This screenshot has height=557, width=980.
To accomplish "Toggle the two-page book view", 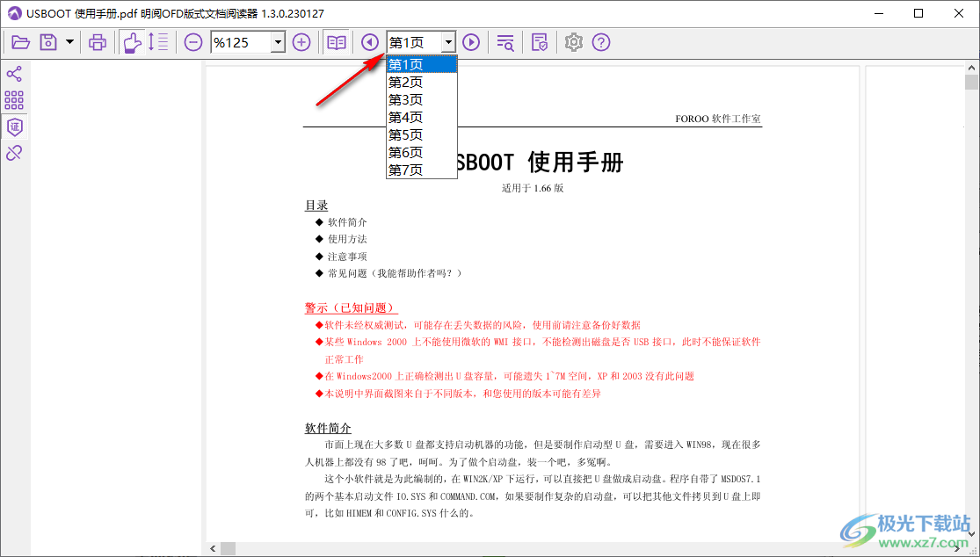I will (337, 42).
